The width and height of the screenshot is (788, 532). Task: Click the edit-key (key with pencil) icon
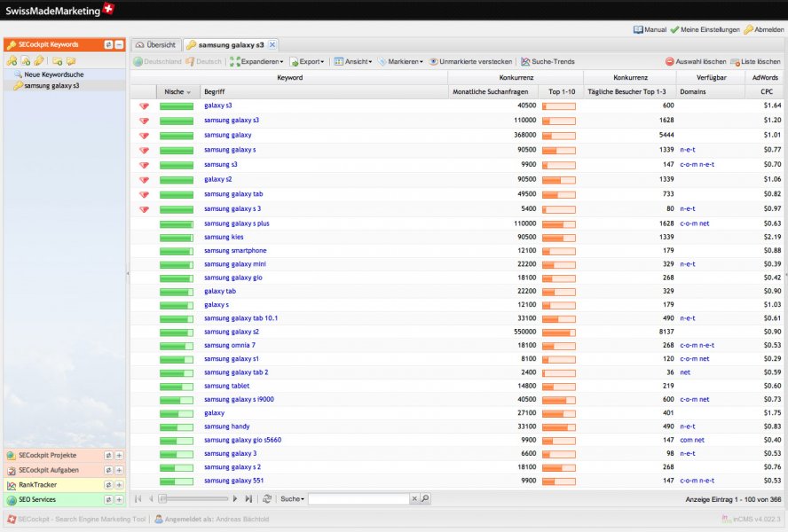pyautogui.click(x=39, y=61)
